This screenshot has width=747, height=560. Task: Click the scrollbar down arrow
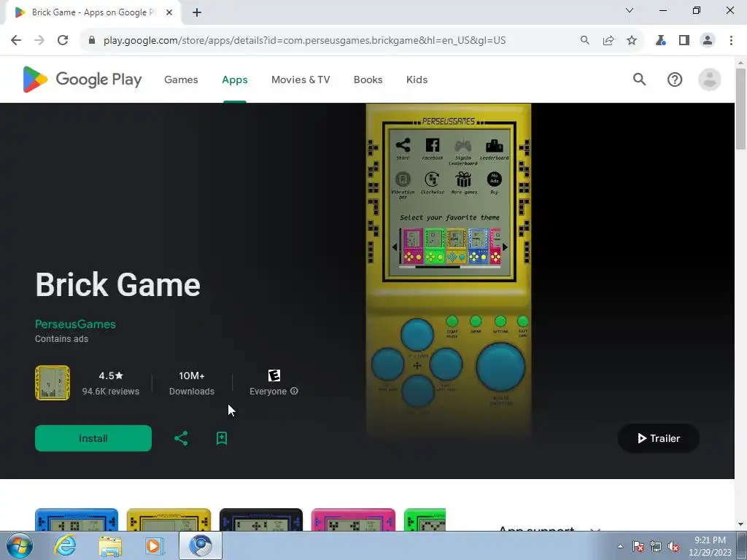[x=741, y=525]
